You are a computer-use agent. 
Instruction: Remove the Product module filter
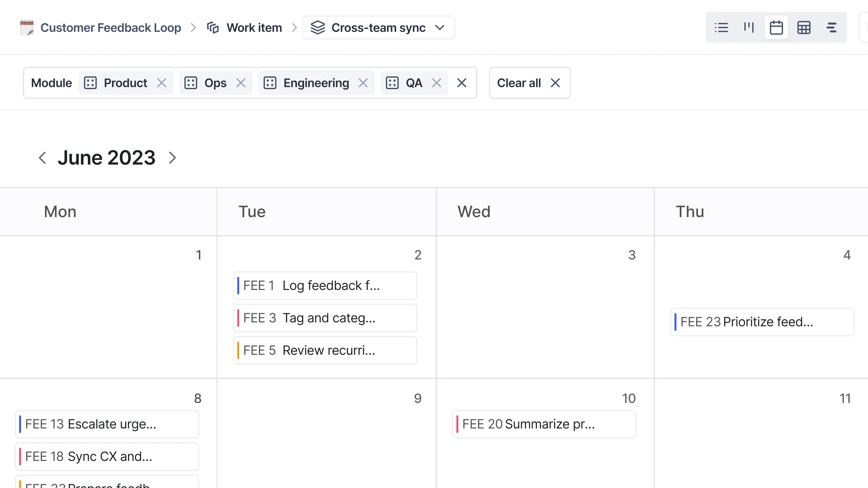coord(162,83)
